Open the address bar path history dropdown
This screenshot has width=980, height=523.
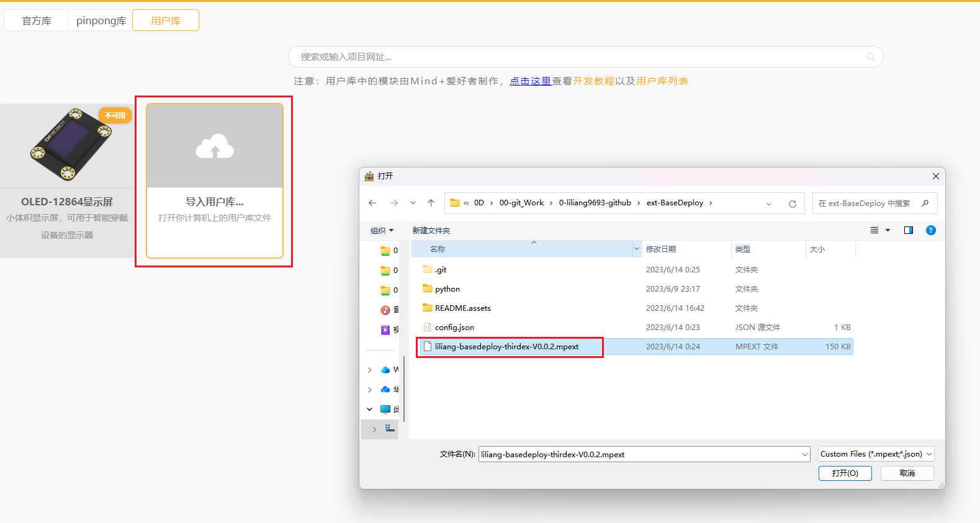(769, 203)
